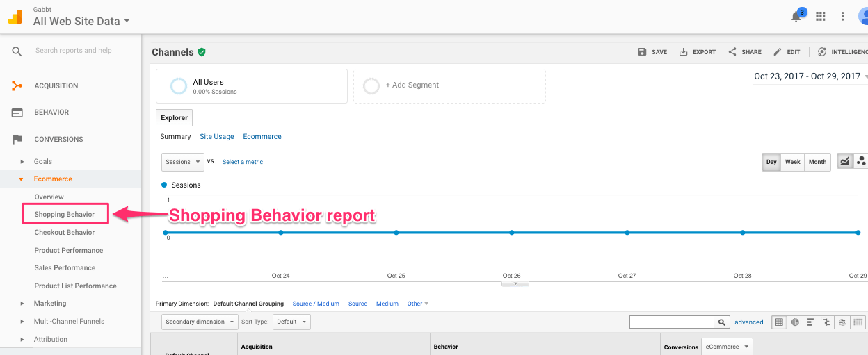
Task: Select the data table view icon
Action: (779, 322)
